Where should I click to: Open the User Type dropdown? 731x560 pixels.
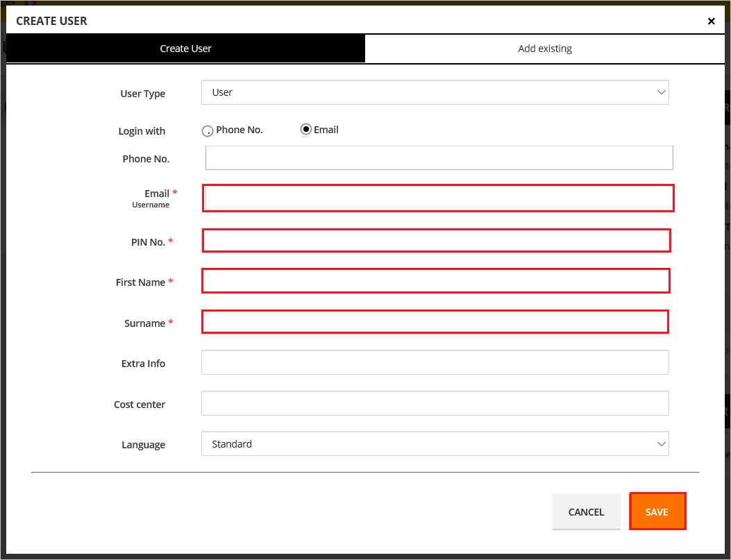click(x=435, y=92)
